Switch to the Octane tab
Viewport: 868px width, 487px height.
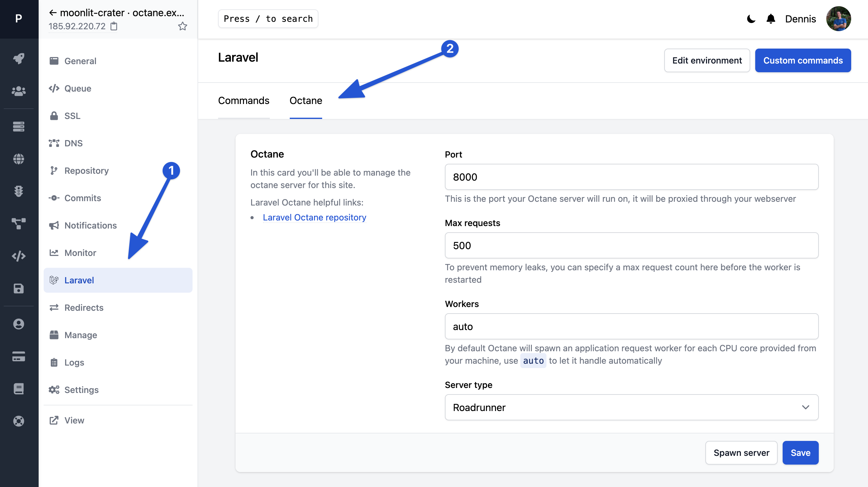[306, 100]
